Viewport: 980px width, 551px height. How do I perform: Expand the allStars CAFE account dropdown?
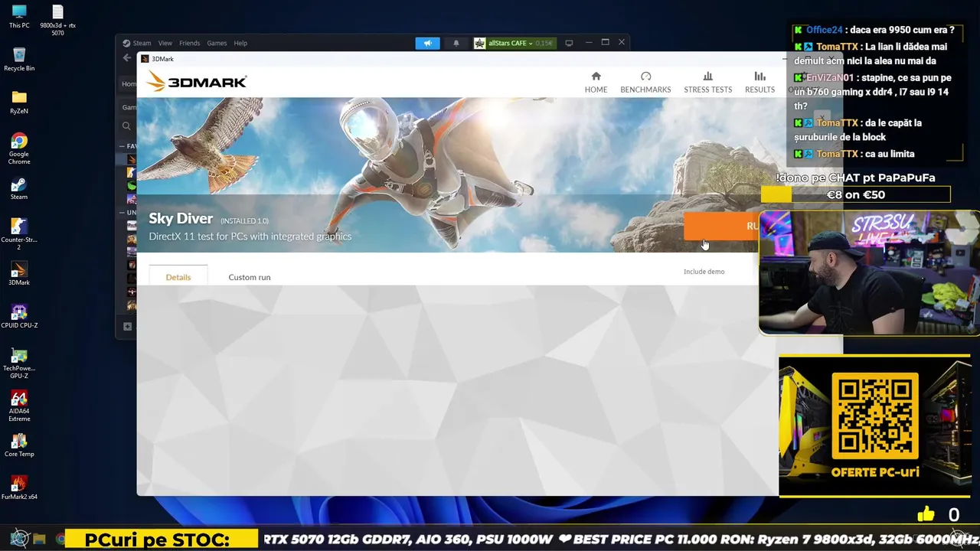tap(514, 43)
